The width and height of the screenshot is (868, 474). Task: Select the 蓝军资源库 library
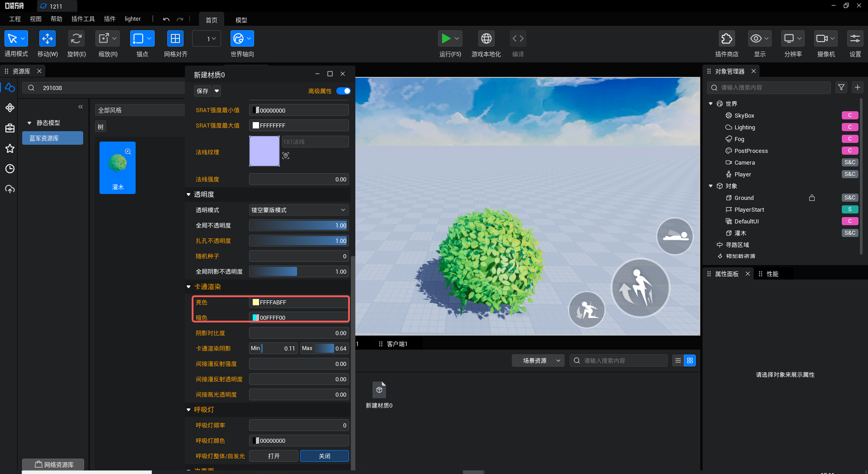[52, 138]
